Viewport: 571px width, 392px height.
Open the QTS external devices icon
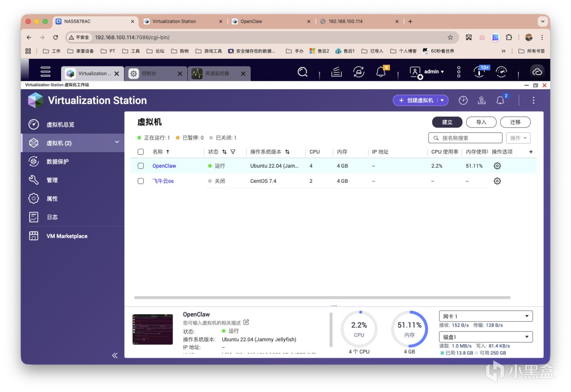359,72
